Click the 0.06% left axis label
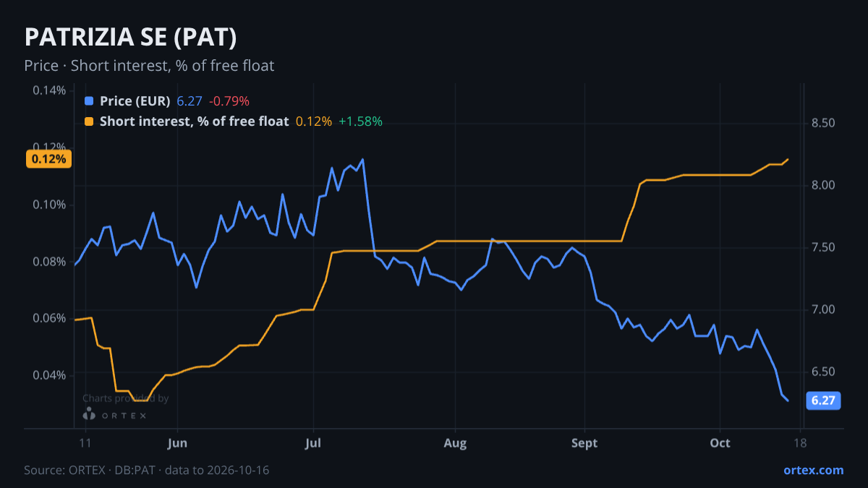Screen dimensions: 868x488 click(49, 318)
